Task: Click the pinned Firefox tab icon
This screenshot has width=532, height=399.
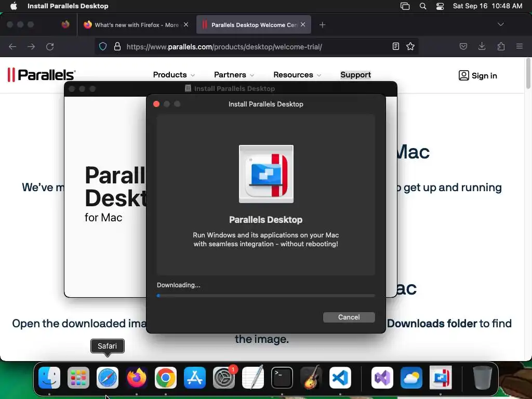Action: click(65, 24)
